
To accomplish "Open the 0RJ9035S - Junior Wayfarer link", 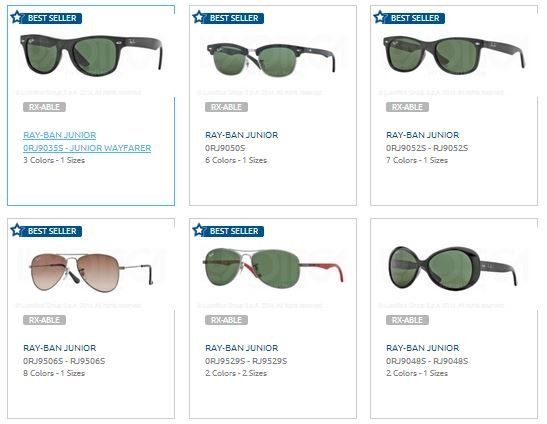I will point(87,148).
